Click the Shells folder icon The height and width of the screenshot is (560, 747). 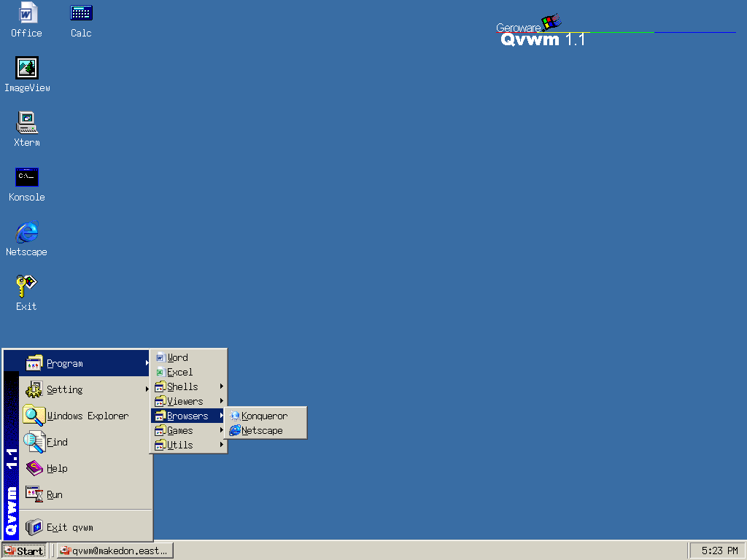pos(160,386)
